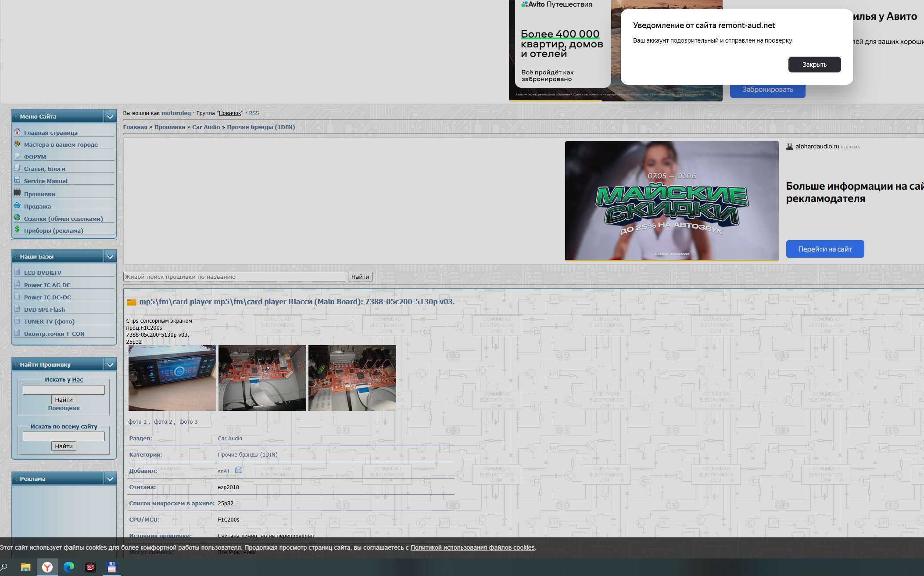Click Найти under Искать по всему сайту
Screen dimensions: 924x576
click(64, 446)
